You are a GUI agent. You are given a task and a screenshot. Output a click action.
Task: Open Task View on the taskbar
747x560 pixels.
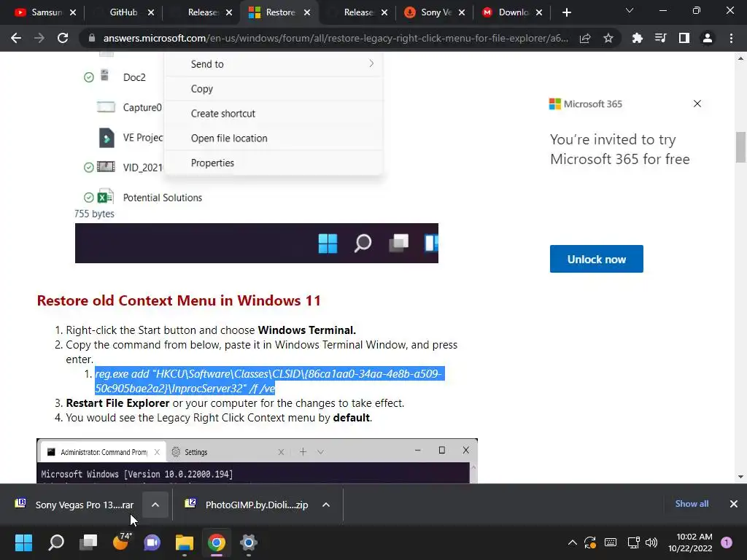click(x=88, y=542)
